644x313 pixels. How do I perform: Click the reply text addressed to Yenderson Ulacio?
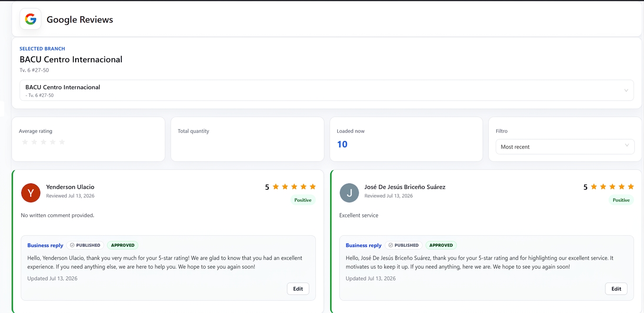[165, 262]
